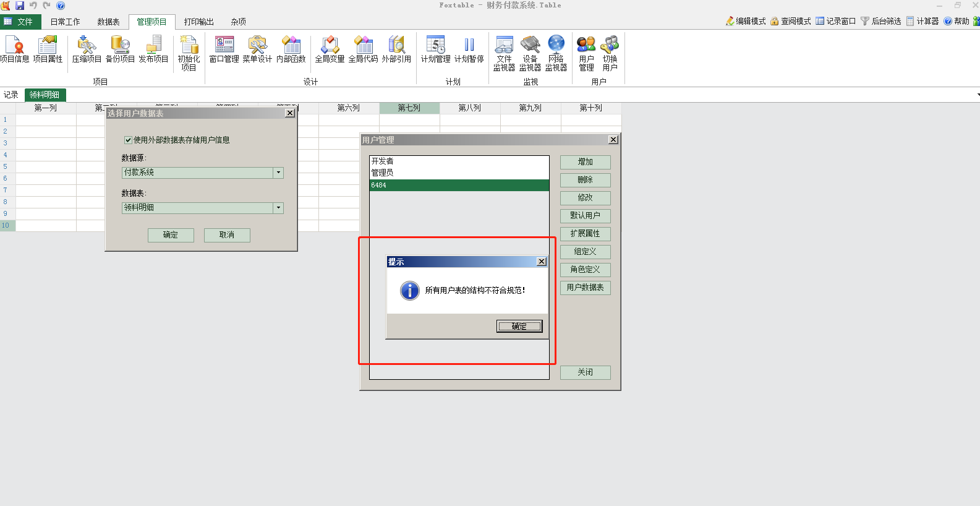This screenshot has height=506, width=980.
Task: Open 窗口管理 window management
Action: coord(224,49)
